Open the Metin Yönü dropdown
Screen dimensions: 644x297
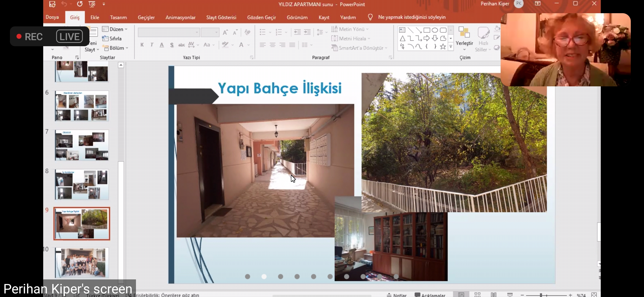[350, 29]
